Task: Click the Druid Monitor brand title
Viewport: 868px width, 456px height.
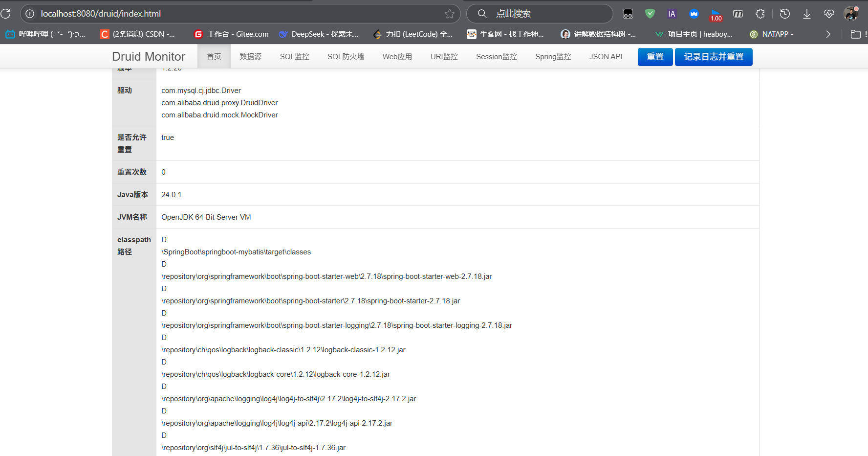Action: point(149,57)
